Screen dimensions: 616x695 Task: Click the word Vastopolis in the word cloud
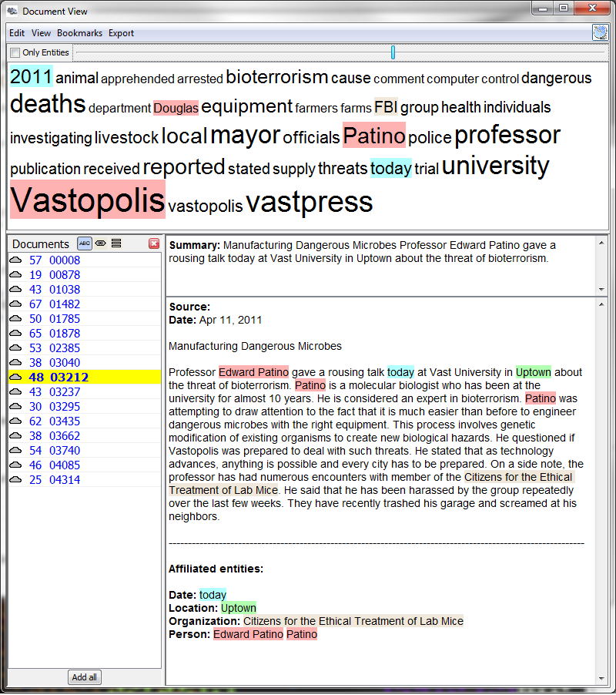pos(88,200)
